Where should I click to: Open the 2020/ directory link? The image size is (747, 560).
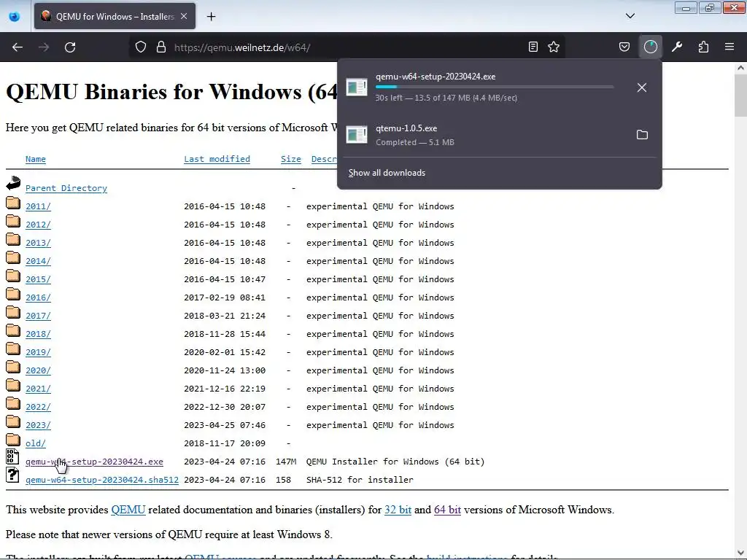[38, 370]
